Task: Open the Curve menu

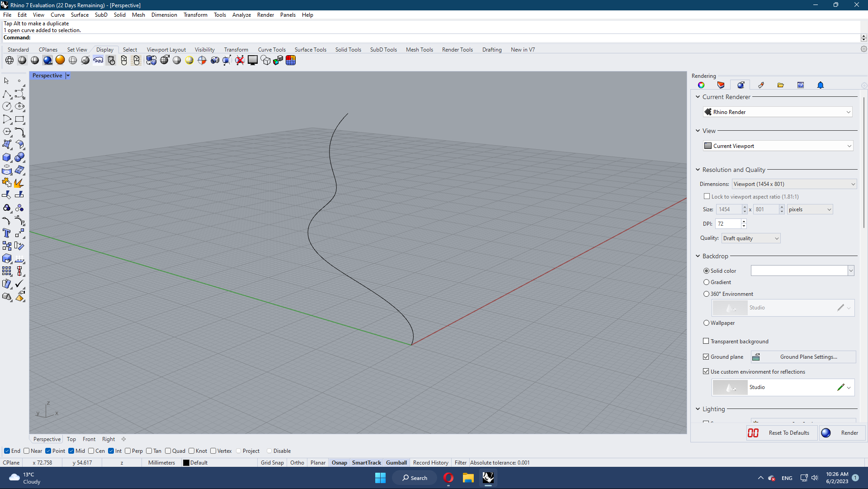Action: [x=57, y=14]
